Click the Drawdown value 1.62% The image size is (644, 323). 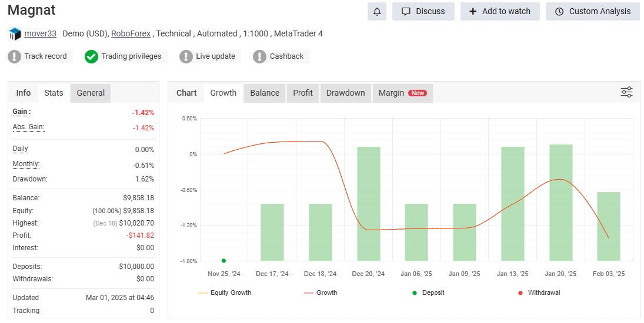[145, 179]
